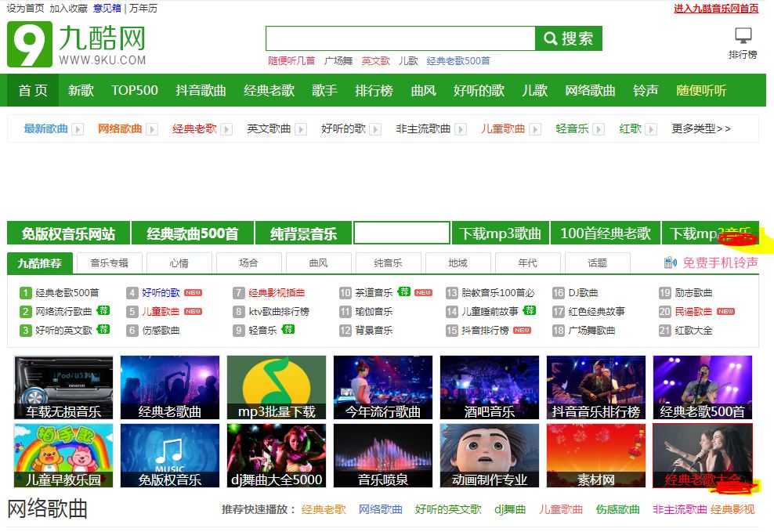Open 新歌 in the green nav bar
Image resolution: width=774 pixels, height=532 pixels.
click(81, 90)
